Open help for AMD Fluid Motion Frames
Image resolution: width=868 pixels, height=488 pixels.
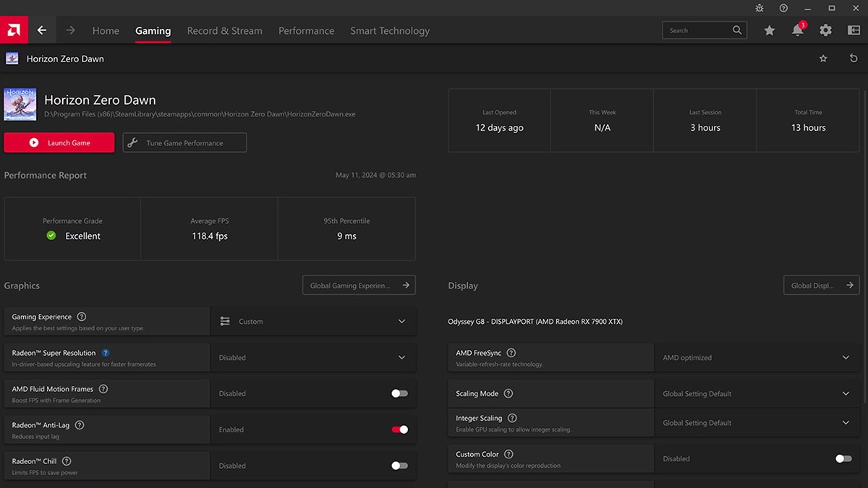coord(103,389)
